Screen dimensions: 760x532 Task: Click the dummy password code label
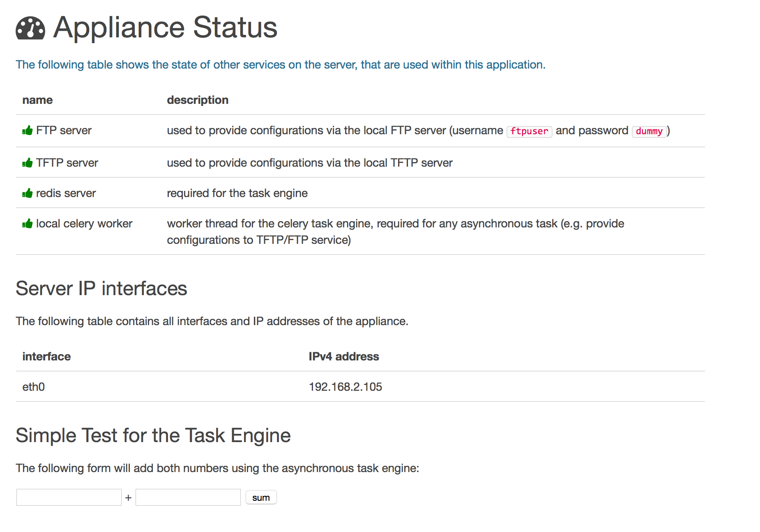tap(649, 131)
